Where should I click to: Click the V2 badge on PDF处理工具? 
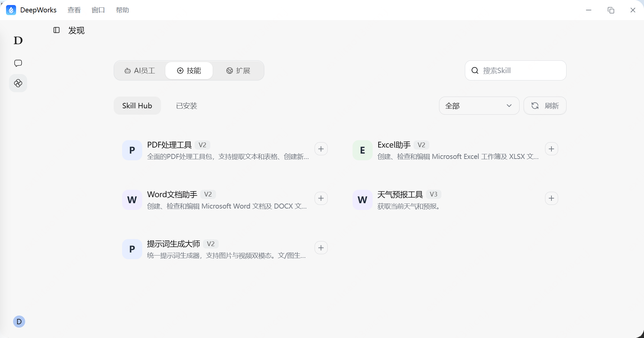click(202, 145)
